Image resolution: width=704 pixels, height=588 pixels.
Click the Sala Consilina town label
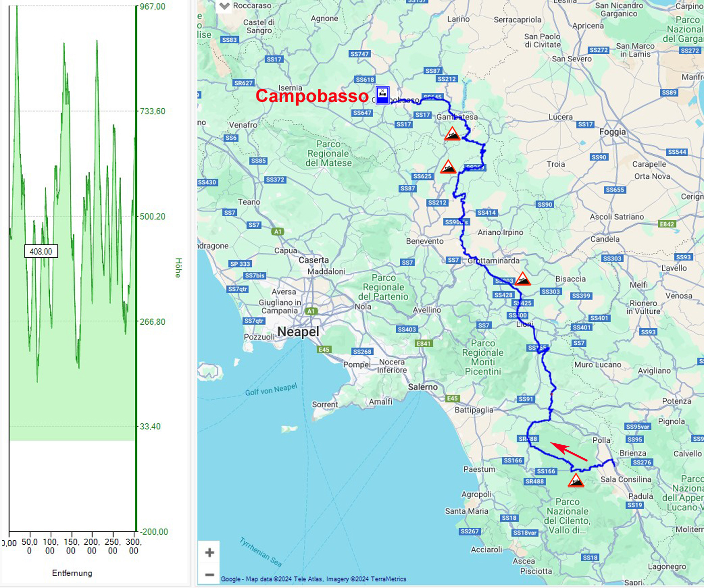click(x=626, y=479)
